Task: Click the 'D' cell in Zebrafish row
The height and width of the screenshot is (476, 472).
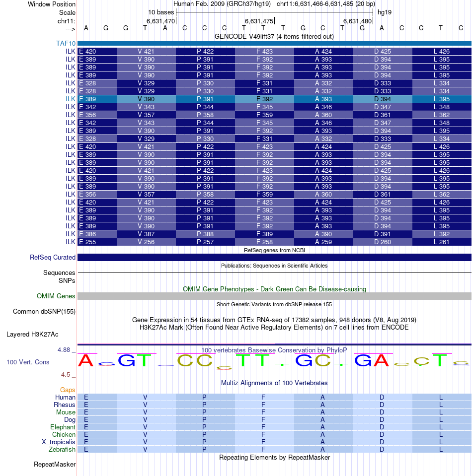Action: click(x=382, y=449)
